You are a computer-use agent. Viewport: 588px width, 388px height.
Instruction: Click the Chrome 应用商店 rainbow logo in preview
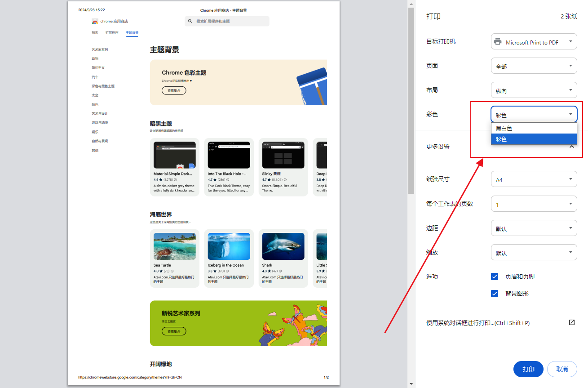[x=95, y=22]
